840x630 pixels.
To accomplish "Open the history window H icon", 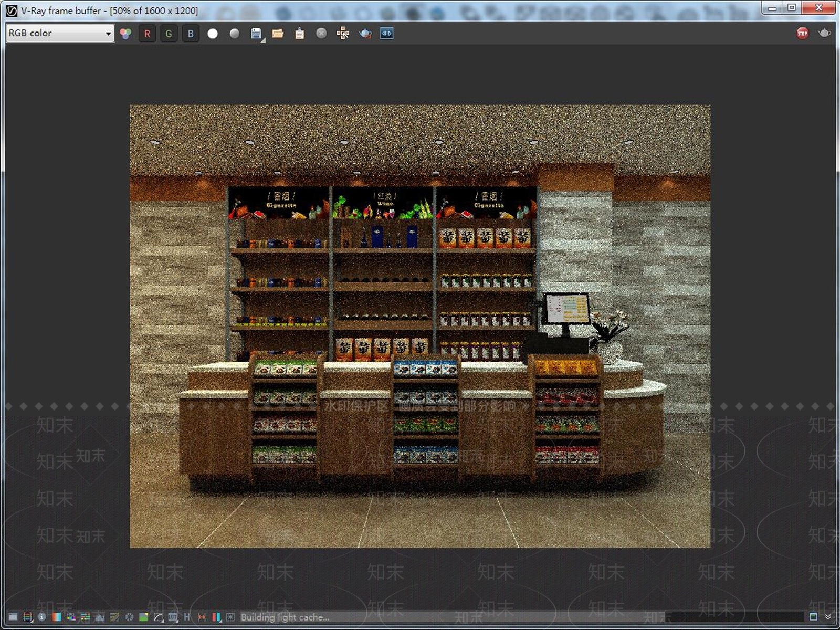I will coord(187,617).
